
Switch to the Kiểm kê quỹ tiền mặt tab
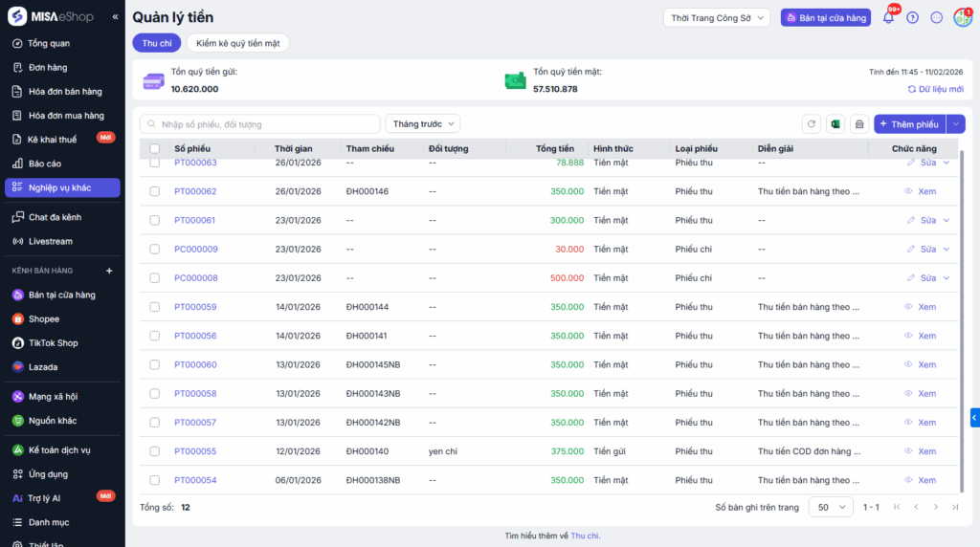237,43
